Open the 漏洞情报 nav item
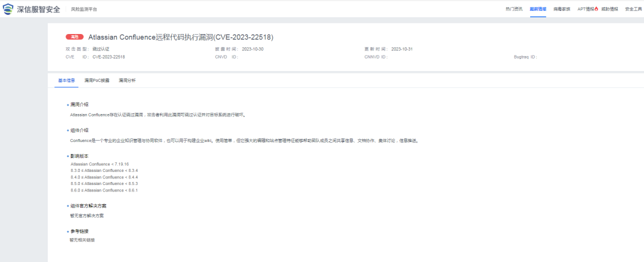 [538, 9]
